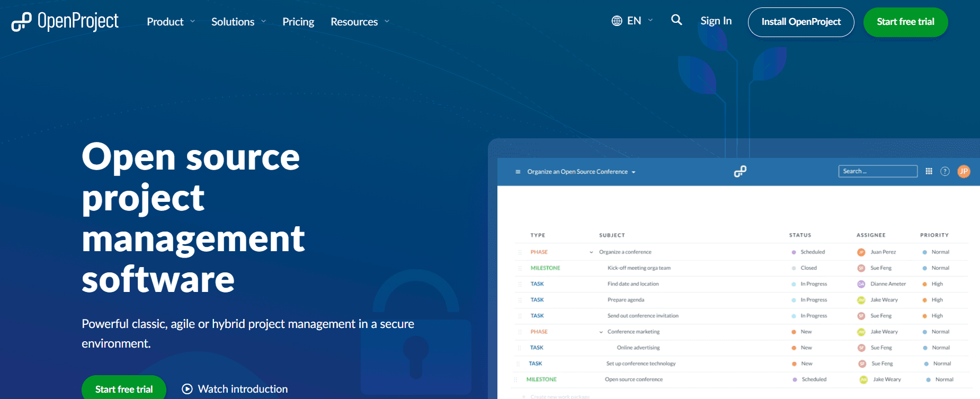The height and width of the screenshot is (399, 980).
Task: Open the Solutions dropdown menu
Action: coord(238,22)
